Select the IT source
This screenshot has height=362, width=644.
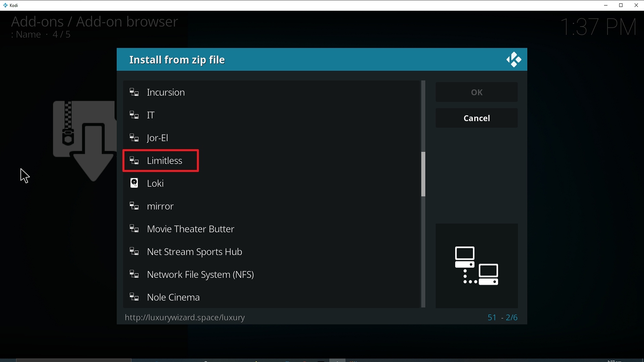(272, 115)
